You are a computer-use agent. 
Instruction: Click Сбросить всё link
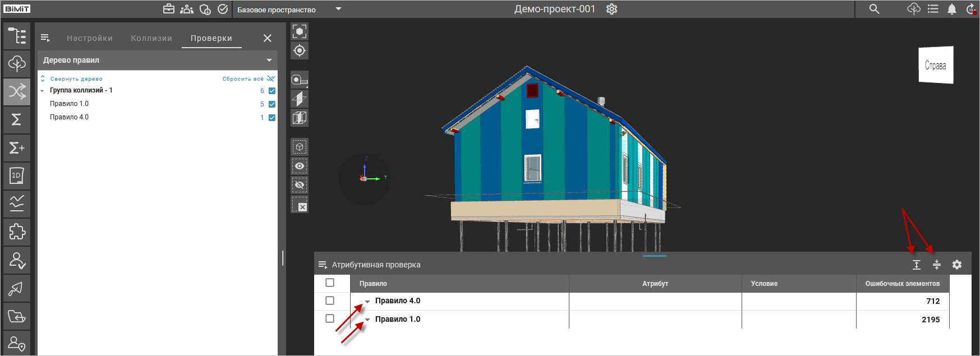[x=243, y=79]
